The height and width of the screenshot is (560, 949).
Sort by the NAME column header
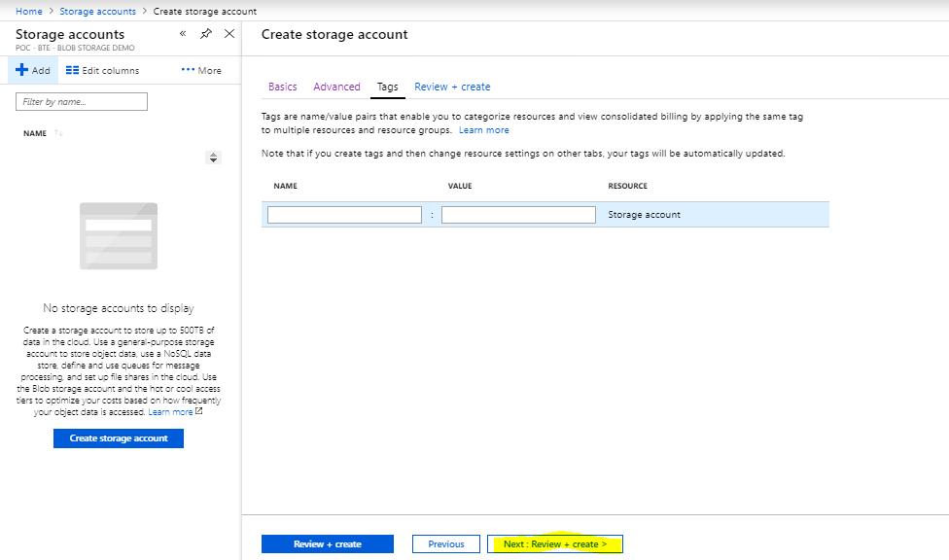(35, 133)
